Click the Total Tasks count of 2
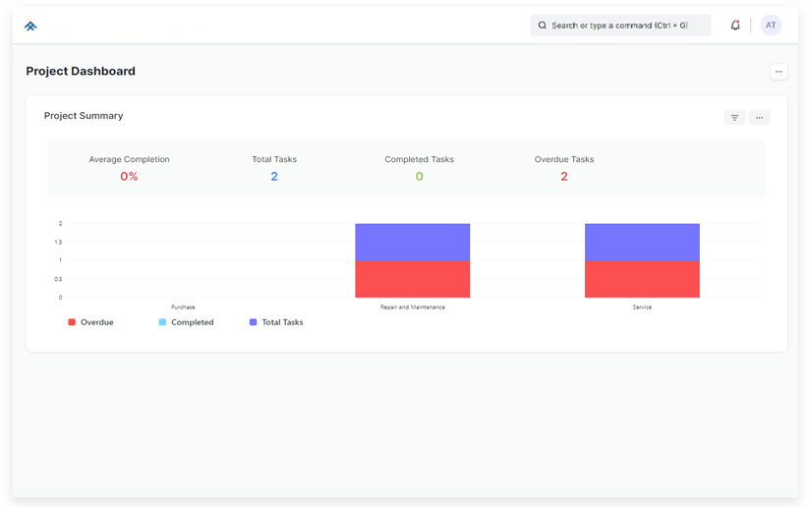 click(274, 177)
